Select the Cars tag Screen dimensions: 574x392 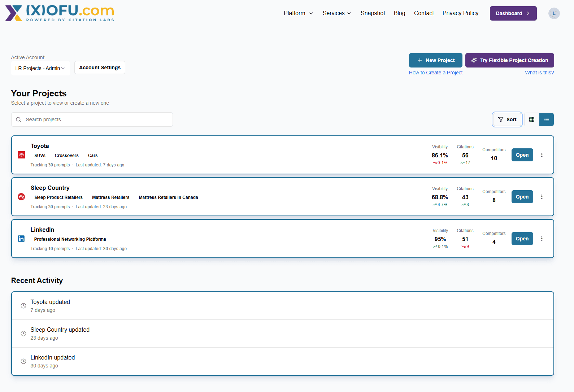pyautogui.click(x=93, y=156)
